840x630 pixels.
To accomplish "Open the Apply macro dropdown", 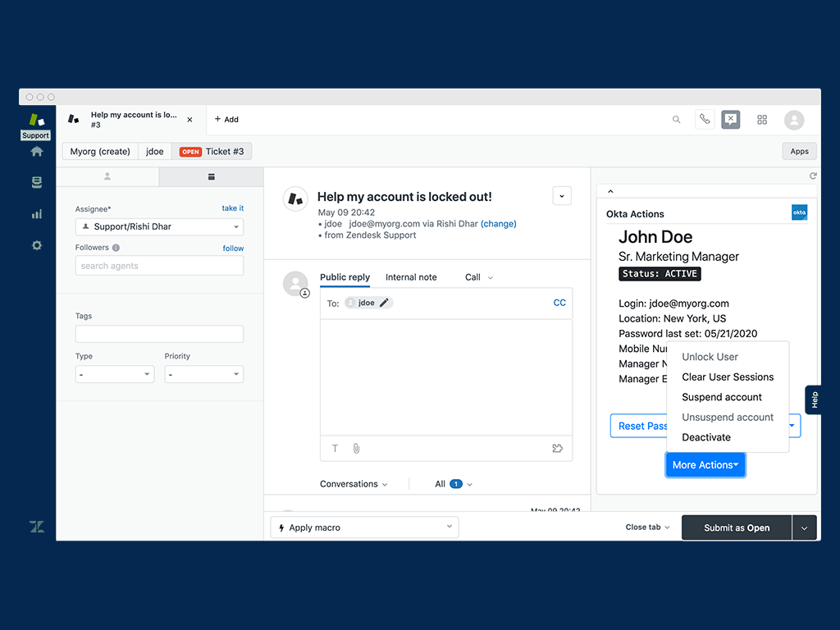I will pos(364,527).
